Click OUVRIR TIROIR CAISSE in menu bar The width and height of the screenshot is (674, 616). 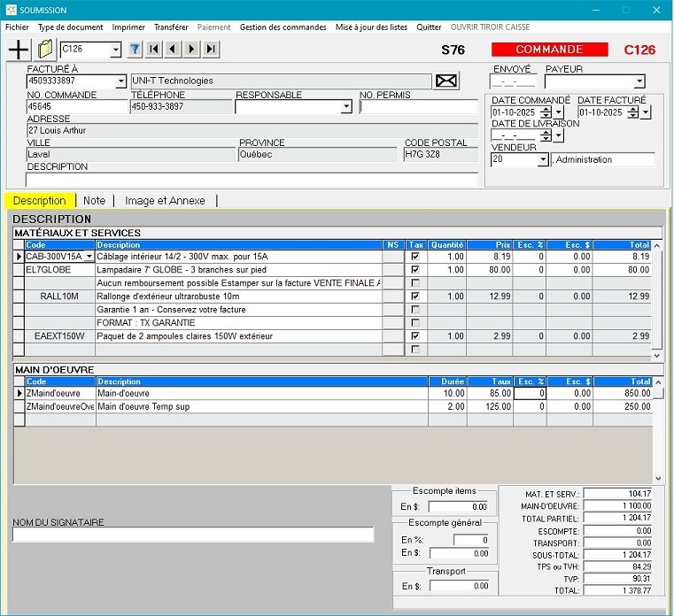click(x=490, y=27)
